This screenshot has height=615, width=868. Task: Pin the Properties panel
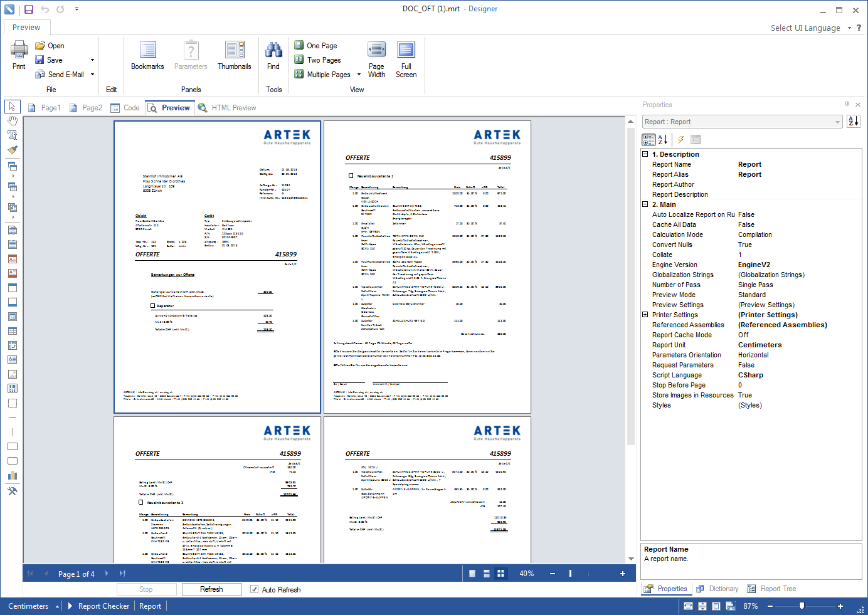pos(847,105)
